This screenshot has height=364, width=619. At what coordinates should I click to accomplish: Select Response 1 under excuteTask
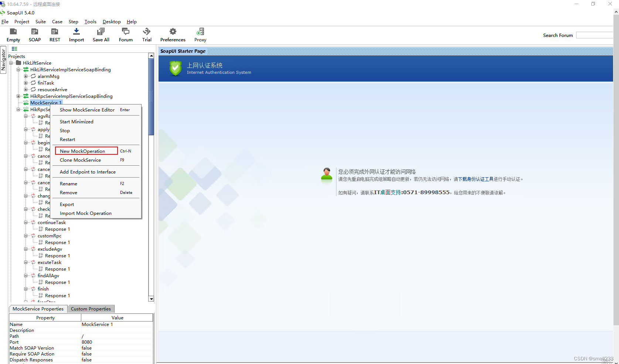57,269
